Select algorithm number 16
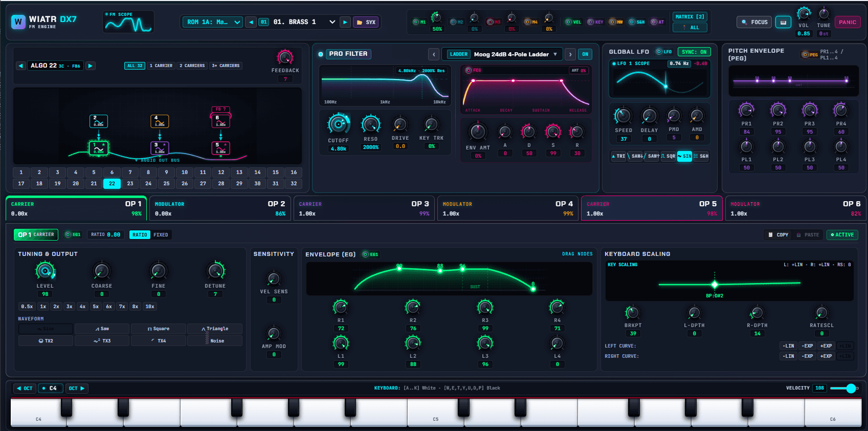The image size is (868, 431). (x=294, y=173)
